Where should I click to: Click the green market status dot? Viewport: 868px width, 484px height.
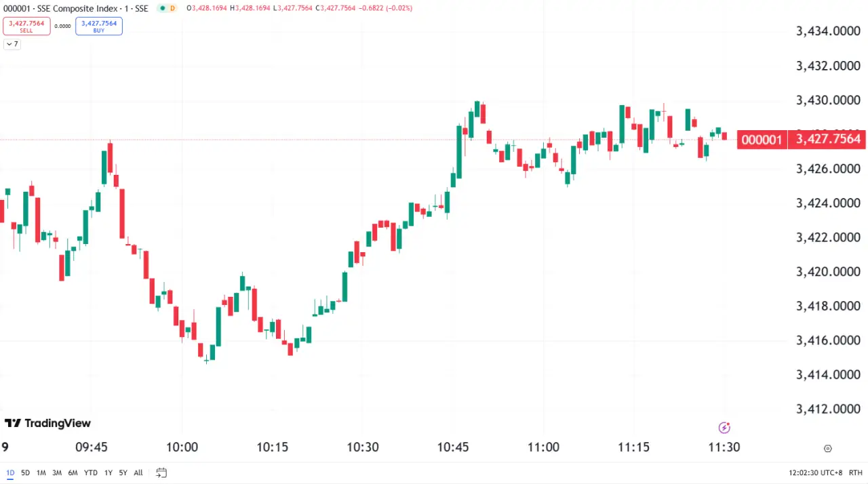click(x=161, y=8)
